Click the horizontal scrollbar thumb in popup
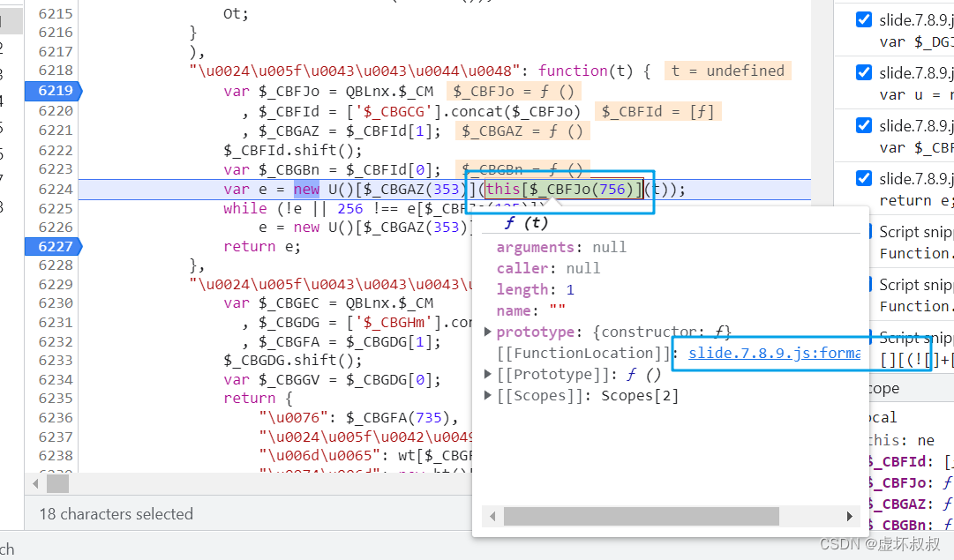 click(642, 516)
